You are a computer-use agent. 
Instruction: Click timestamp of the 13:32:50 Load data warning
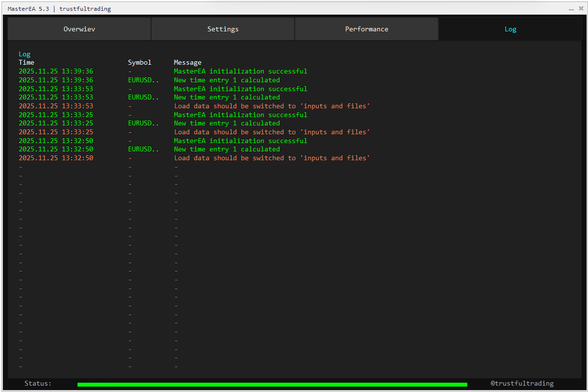tap(56, 158)
